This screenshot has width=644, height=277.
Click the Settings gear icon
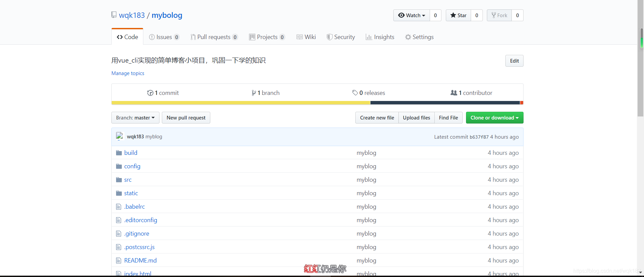pos(408,37)
